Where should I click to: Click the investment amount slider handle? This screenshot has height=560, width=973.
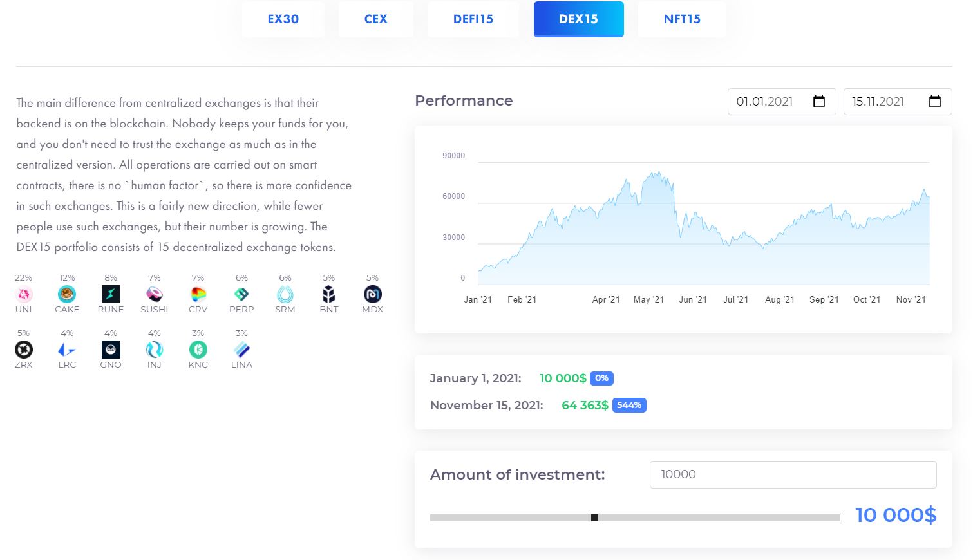(x=594, y=518)
